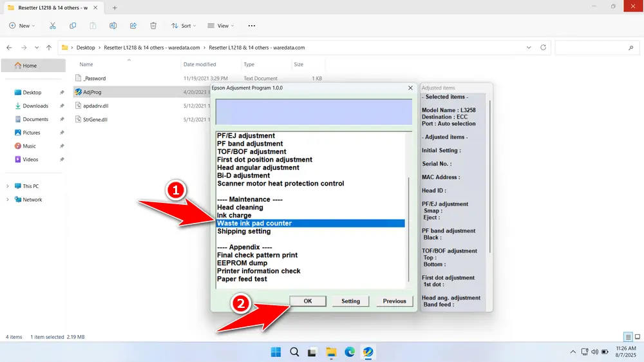Open Task View on taskbar
The height and width of the screenshot is (362, 644).
coord(312,352)
